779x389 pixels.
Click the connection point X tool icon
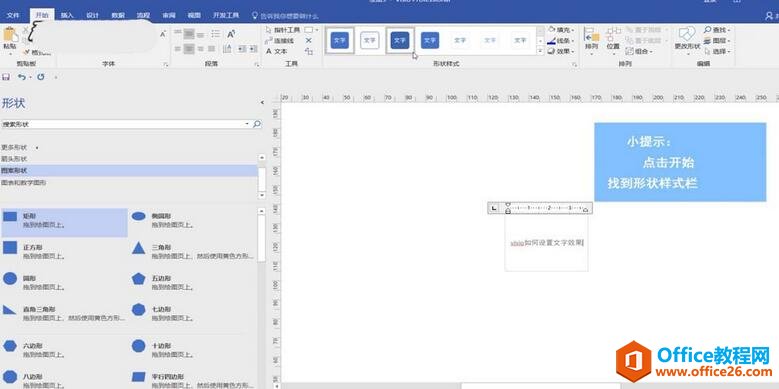(x=309, y=41)
